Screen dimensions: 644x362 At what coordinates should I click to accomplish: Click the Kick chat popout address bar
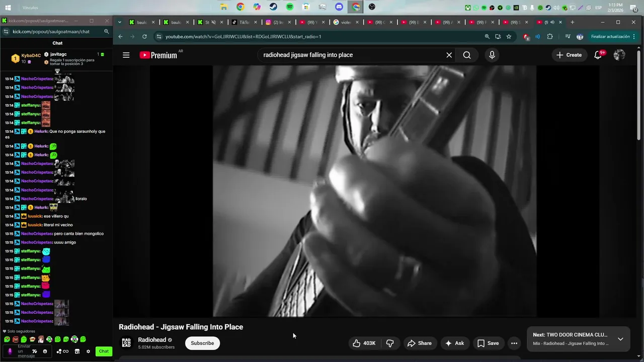[x=51, y=32]
